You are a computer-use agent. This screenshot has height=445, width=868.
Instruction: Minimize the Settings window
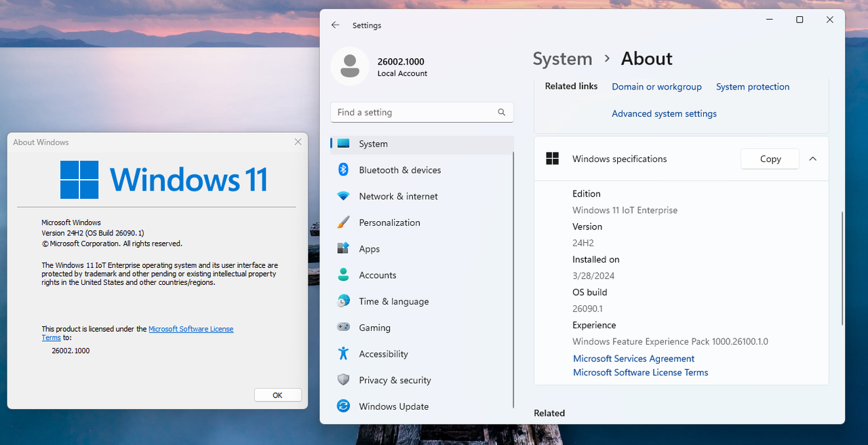pos(769,20)
